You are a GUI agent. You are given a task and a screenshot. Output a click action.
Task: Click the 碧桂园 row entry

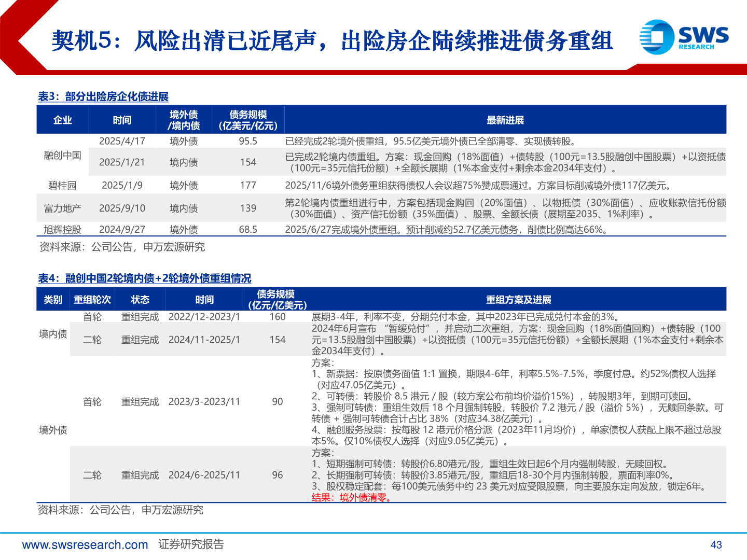[x=62, y=185]
